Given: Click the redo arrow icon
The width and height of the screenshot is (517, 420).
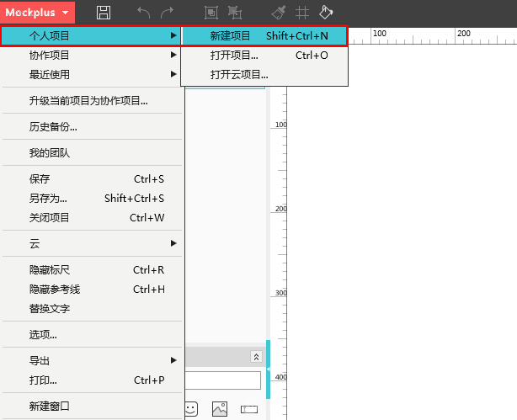Looking at the screenshot, I should [168, 13].
